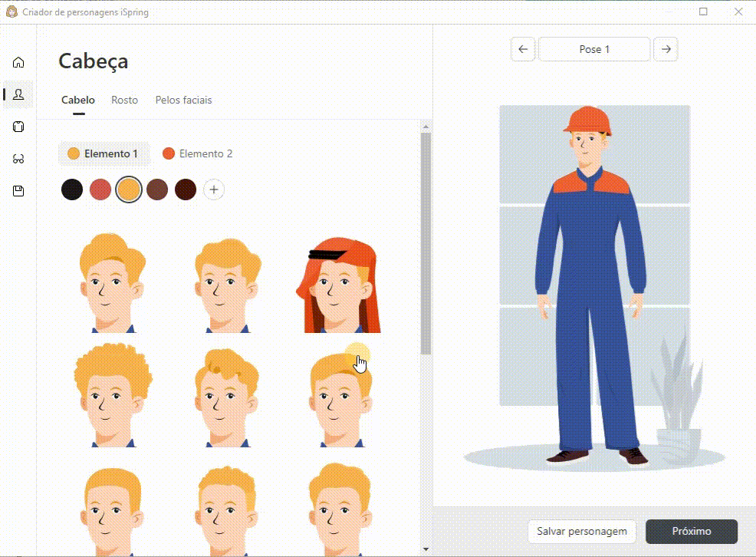Click the Próximo button
The width and height of the screenshot is (756, 557).
pyautogui.click(x=692, y=532)
